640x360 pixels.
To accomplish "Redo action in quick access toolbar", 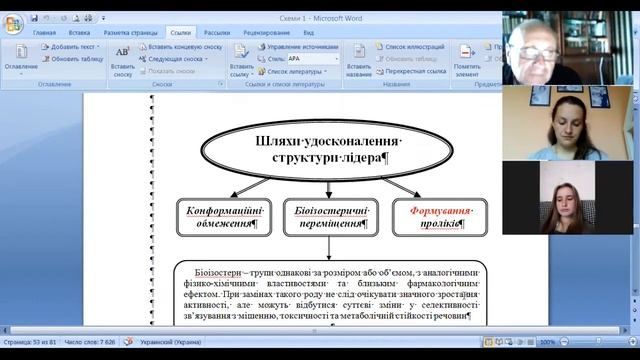I will 64,18.
